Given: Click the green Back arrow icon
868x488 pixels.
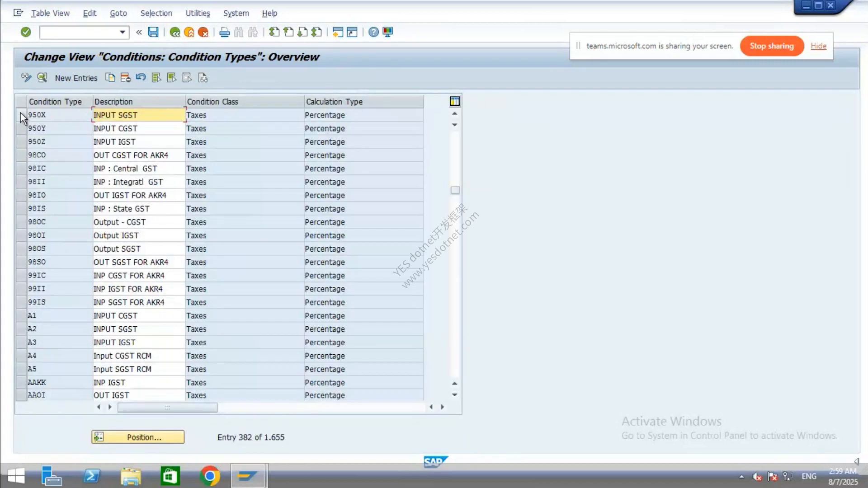Looking at the screenshot, I should pyautogui.click(x=175, y=32).
